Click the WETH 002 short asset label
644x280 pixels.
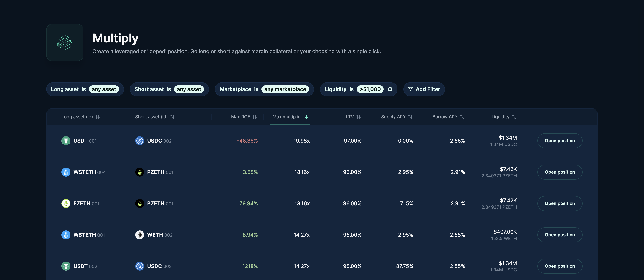click(160, 235)
